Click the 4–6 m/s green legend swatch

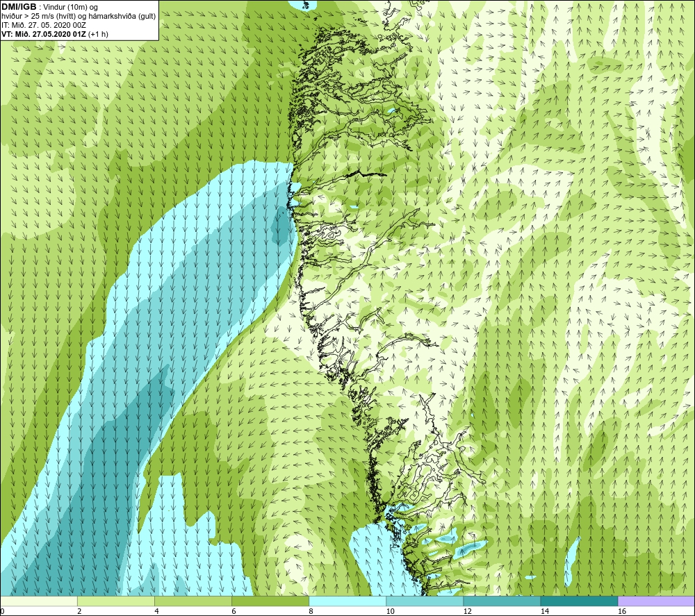point(193,601)
